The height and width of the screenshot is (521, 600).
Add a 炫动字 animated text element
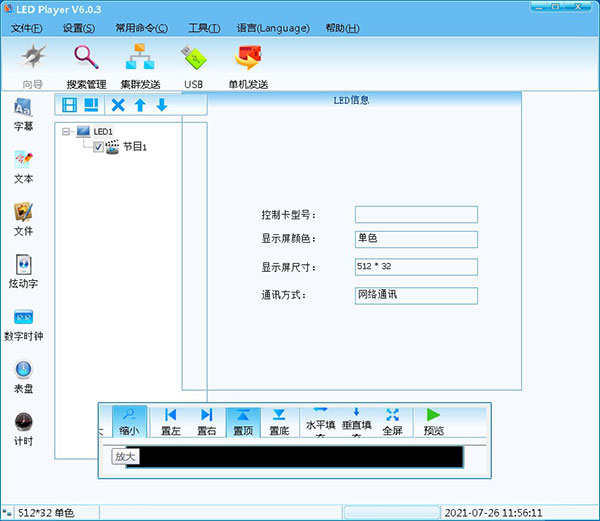(23, 272)
